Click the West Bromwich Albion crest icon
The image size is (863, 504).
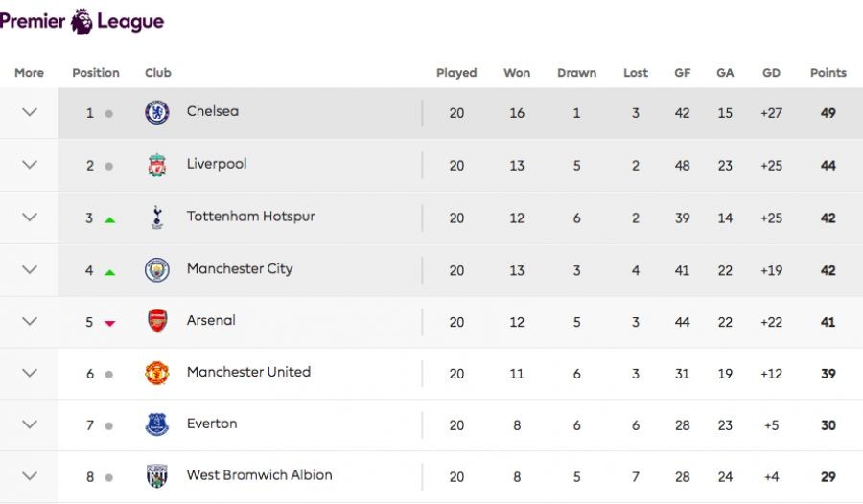pos(157,476)
